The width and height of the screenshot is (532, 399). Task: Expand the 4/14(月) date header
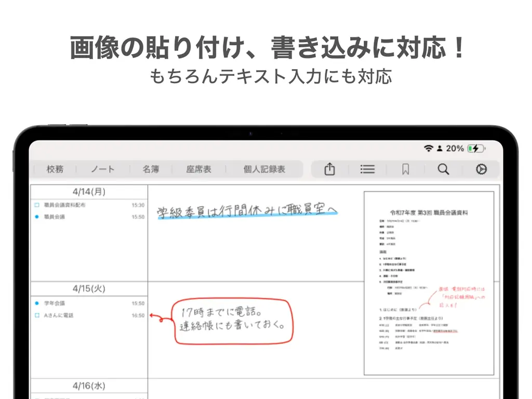pos(88,192)
